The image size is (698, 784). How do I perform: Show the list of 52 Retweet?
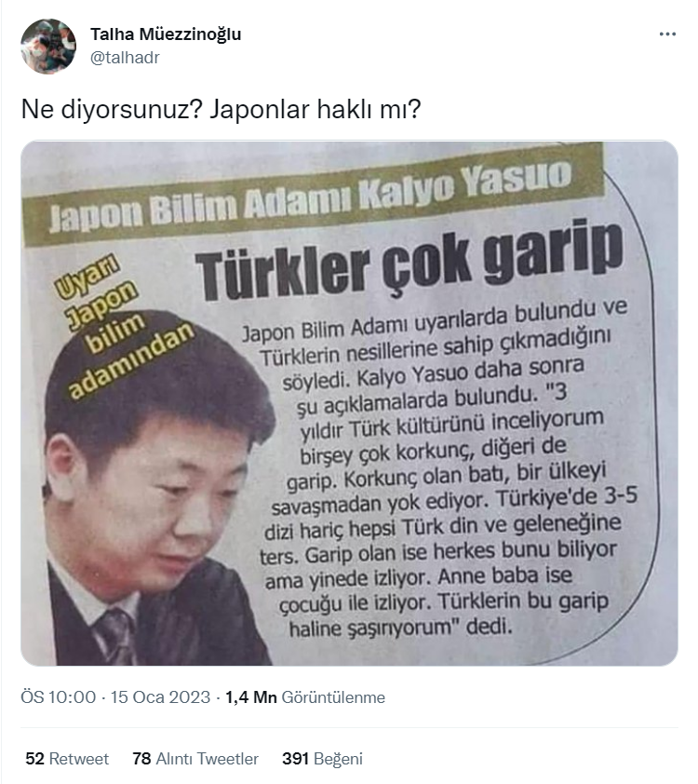[x=67, y=759]
